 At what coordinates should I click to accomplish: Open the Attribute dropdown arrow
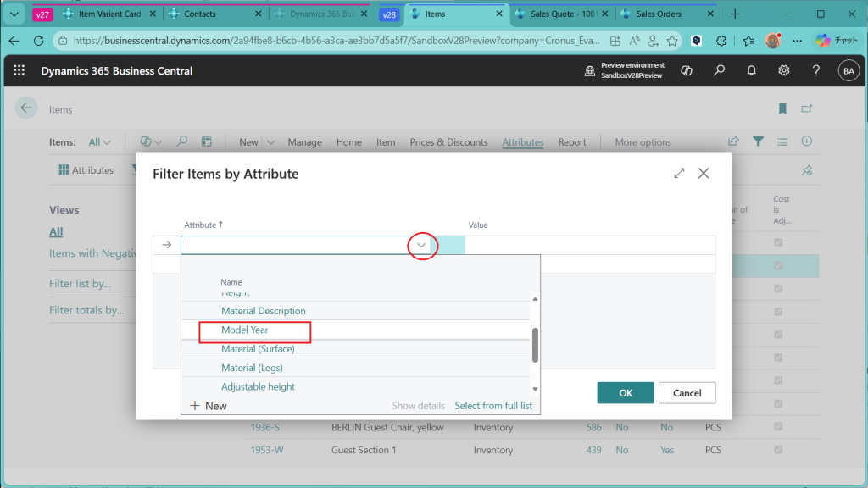[422, 245]
